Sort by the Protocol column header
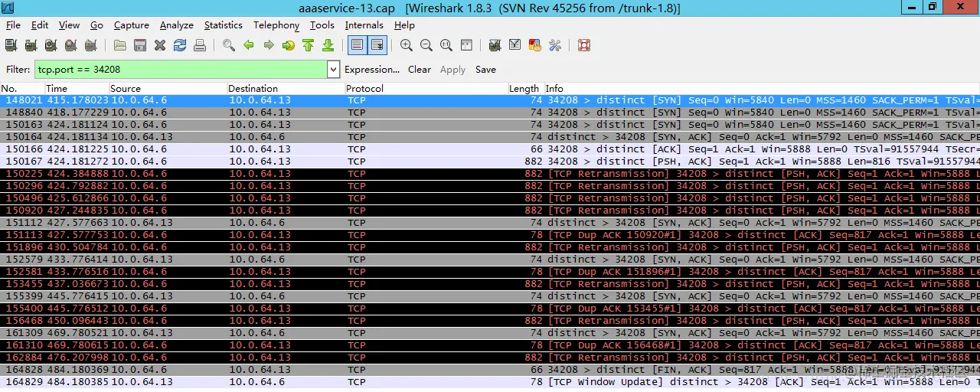 pos(426,89)
